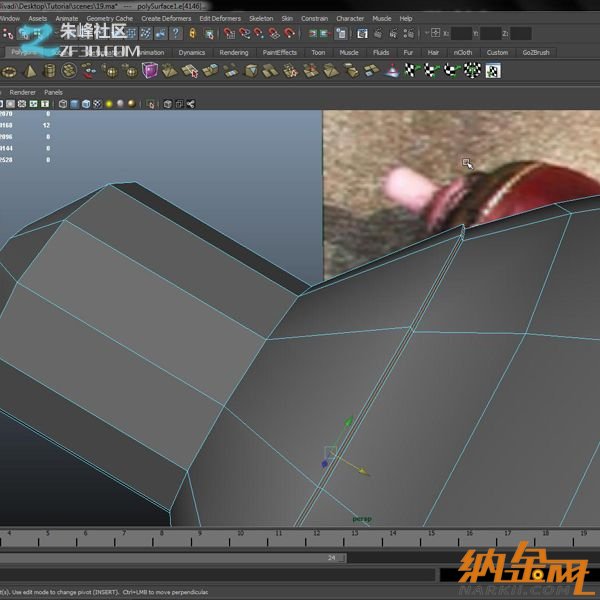Open the Create Deformers menu
The width and height of the screenshot is (600, 600).
click(166, 18)
